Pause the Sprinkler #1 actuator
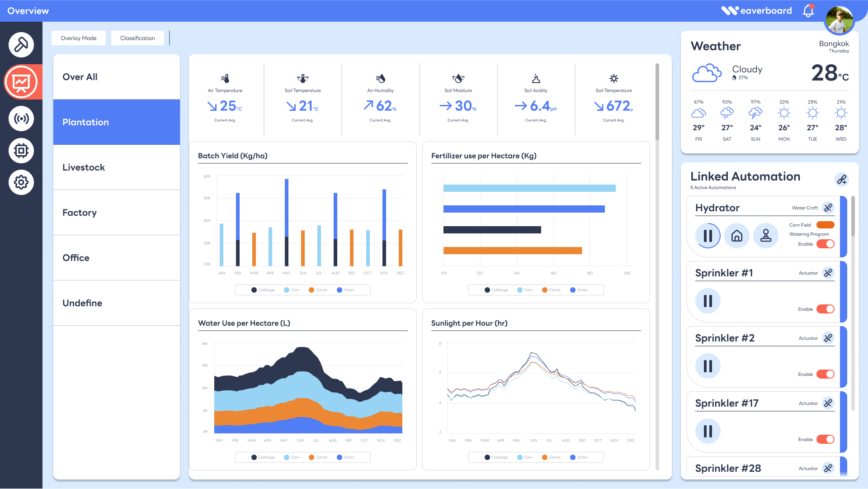Screen dimensions: 868x489 pyautogui.click(x=708, y=301)
